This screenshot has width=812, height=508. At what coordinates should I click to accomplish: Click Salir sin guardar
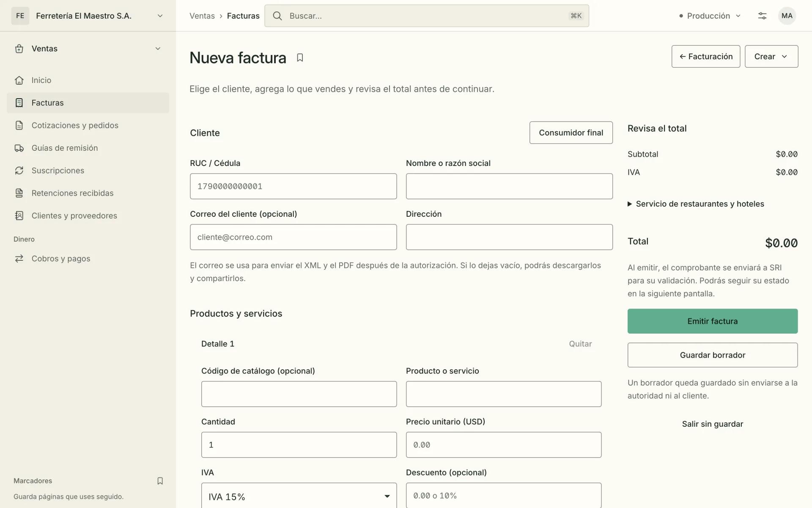coord(713,424)
